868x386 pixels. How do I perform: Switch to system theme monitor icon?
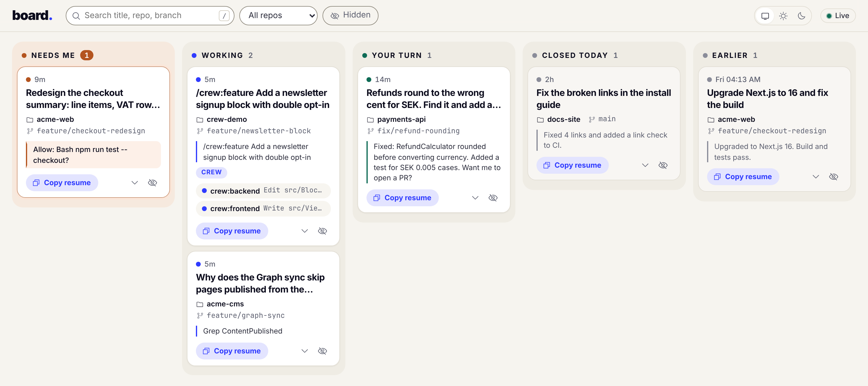point(765,16)
